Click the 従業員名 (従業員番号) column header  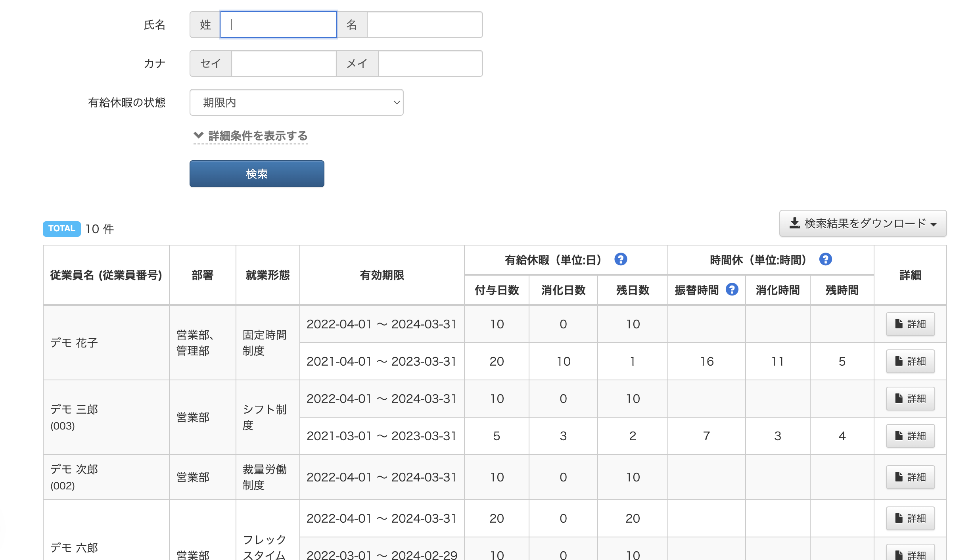(x=106, y=275)
